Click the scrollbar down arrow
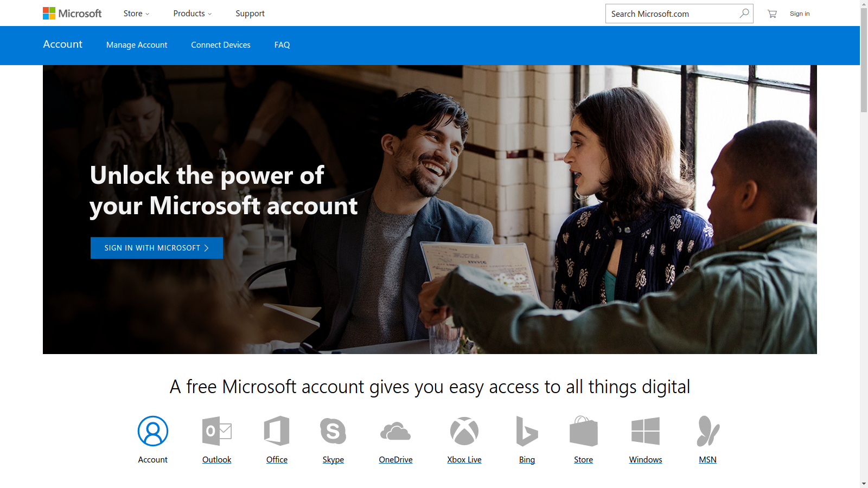This screenshot has width=868, height=488. pos(864,484)
